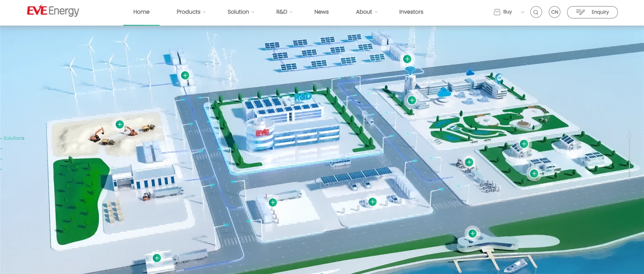Switch language with the CN icon
Screen dimensions: 644x274
point(554,12)
